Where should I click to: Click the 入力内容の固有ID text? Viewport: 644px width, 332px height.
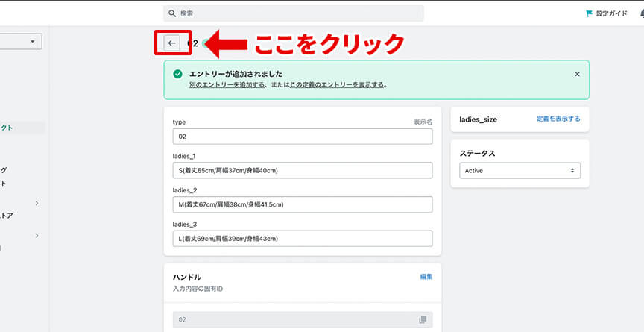point(198,289)
